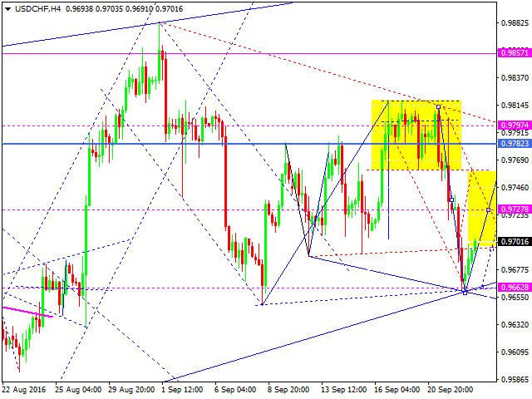Screen dimensions: 532x399
Task: Click the 29 Aug 20:00 time label
Action: 131,390
